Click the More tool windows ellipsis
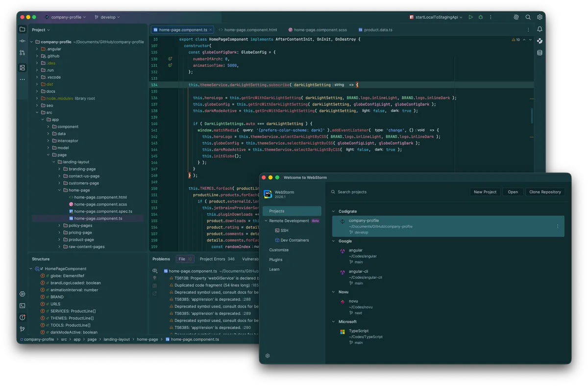The height and width of the screenshot is (386, 588). [x=23, y=79]
